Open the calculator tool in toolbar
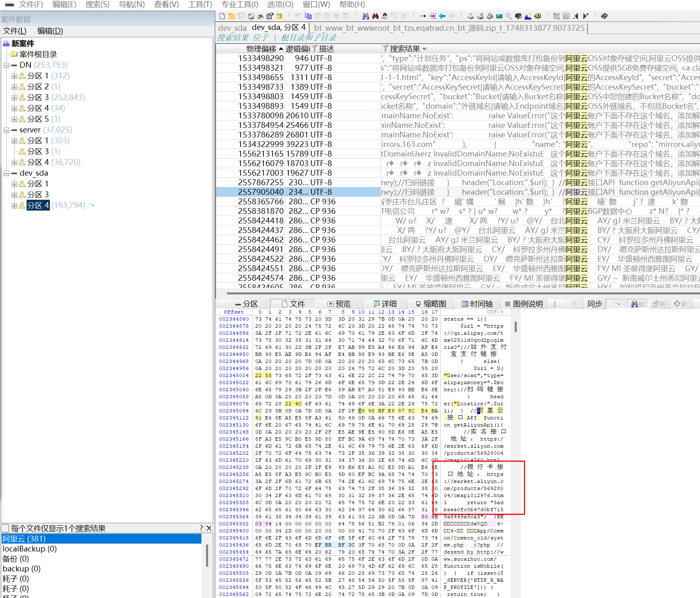Viewport: 700px width, 598px height. pos(499,16)
